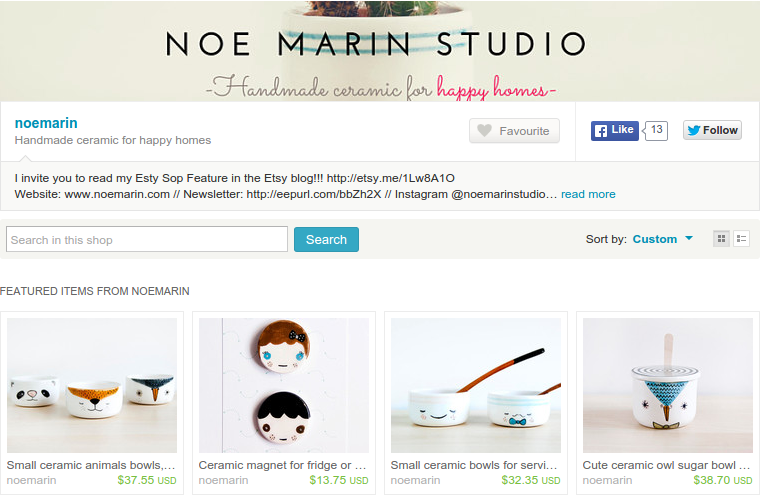761x496 pixels.
Task: Open 'Small ceramic bowls for servi...' title
Action: [474, 465]
